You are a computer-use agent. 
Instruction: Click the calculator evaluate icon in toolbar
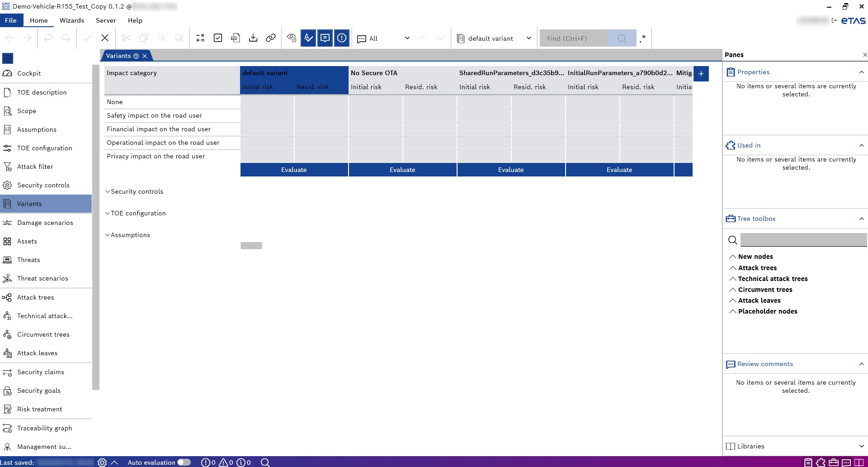(x=200, y=38)
